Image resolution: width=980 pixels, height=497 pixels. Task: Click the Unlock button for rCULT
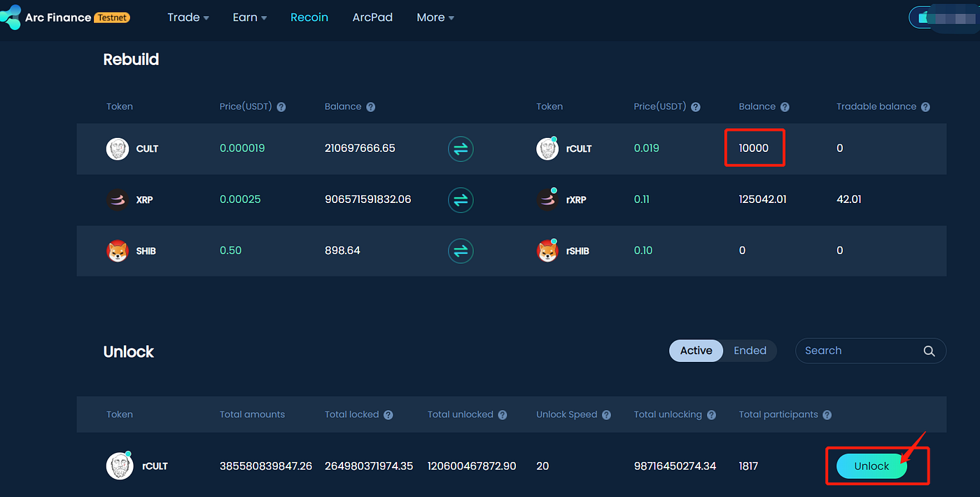click(871, 466)
